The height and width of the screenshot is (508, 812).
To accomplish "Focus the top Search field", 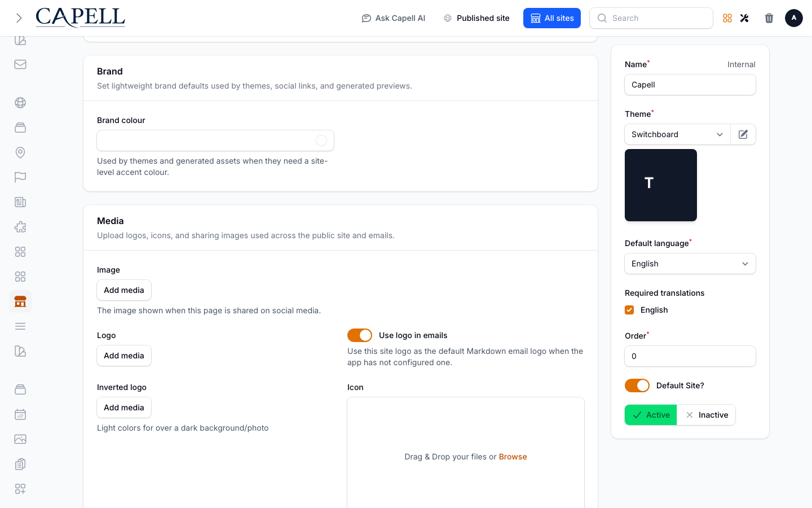I will pyautogui.click(x=651, y=18).
